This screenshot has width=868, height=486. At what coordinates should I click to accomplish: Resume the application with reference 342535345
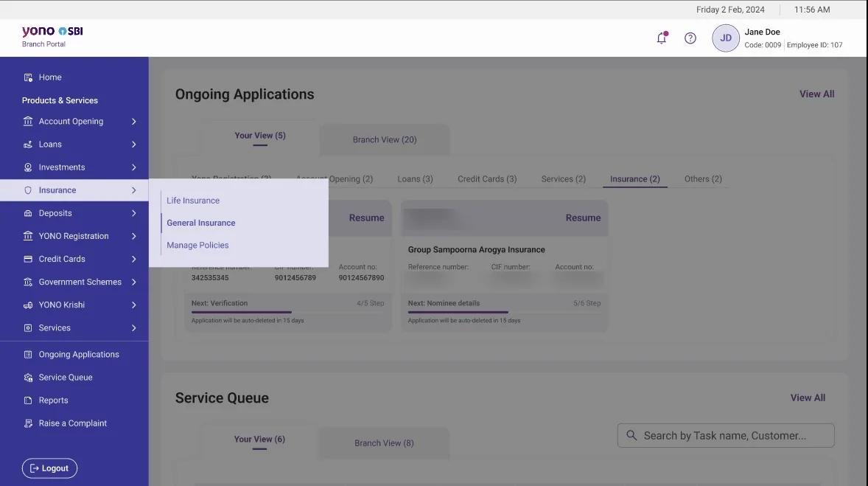[x=366, y=218]
